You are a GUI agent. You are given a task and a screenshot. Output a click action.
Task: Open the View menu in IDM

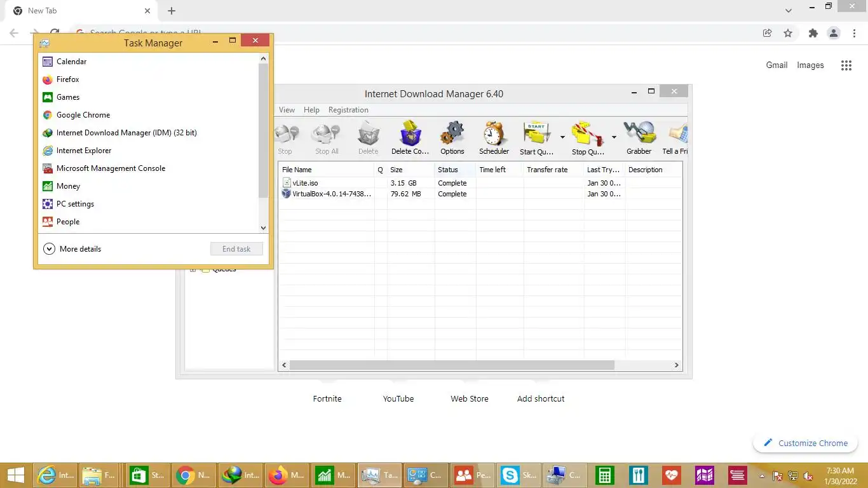(287, 110)
